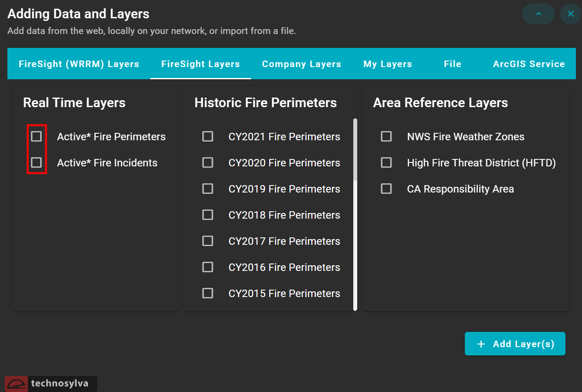This screenshot has height=392, width=582.
Task: Collapse the dialog with the chevron-up button
Action: point(538,14)
